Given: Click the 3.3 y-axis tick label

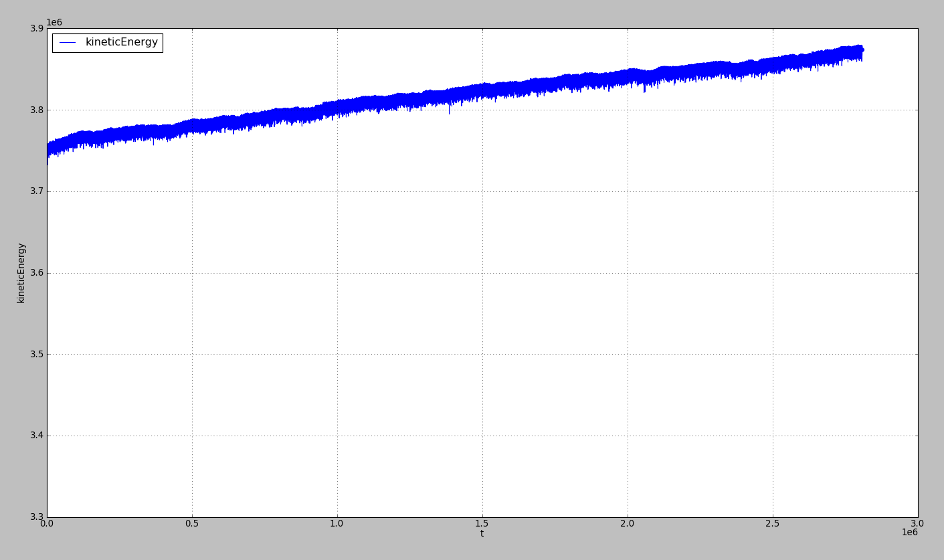Looking at the screenshot, I should click(36, 517).
